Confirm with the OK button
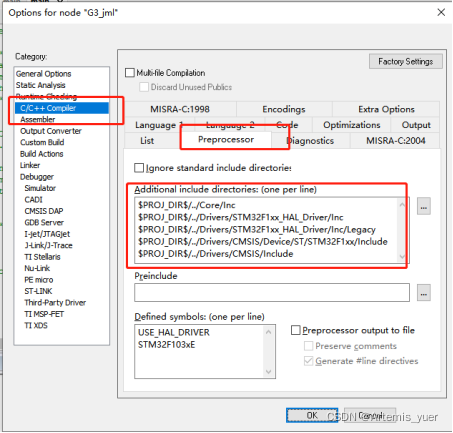 pos(312,415)
